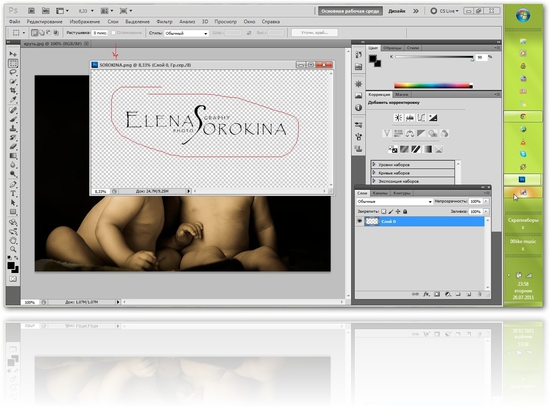Image resolution: width=550 pixels, height=408 pixels.
Task: Add a Levels adjustment
Action: point(410,118)
